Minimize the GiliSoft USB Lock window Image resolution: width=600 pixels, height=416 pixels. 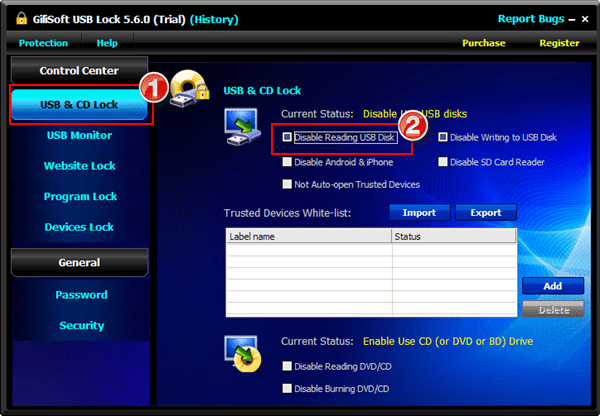(572, 19)
